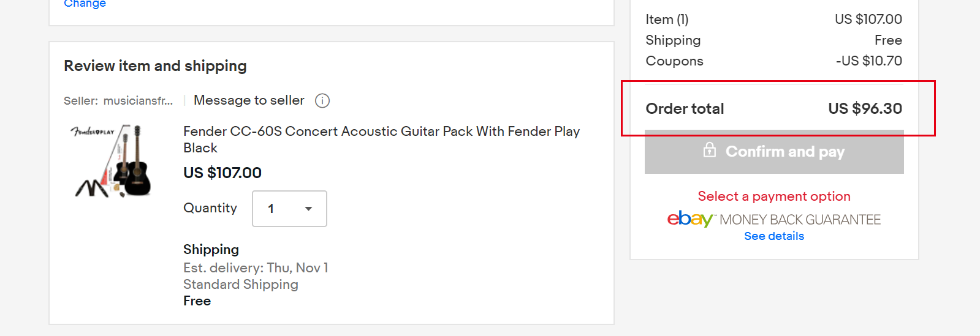Open the Fender guitar pack thumbnail

point(111,161)
